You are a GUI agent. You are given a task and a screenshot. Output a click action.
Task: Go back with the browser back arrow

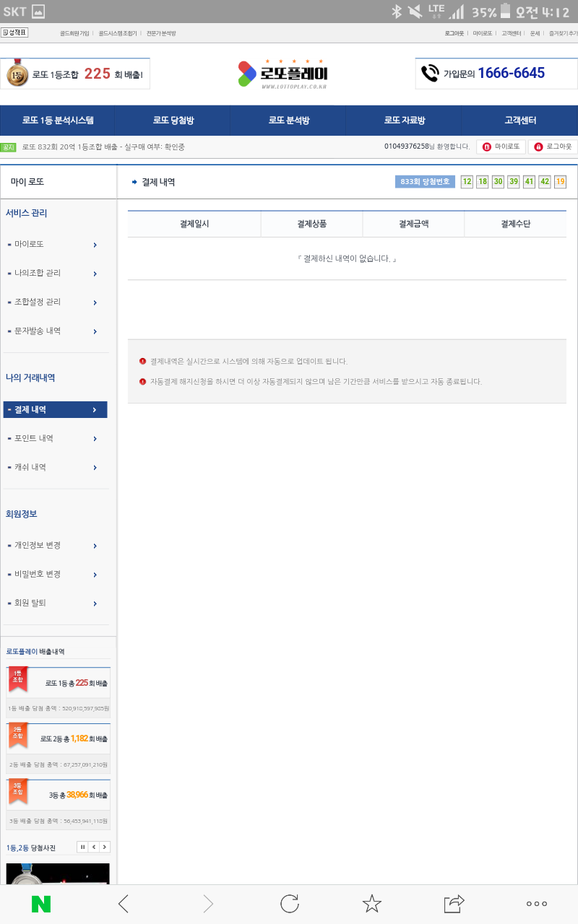[124, 904]
